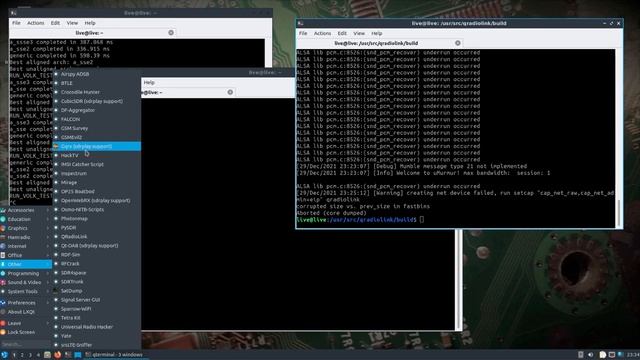This screenshot has height=360, width=640.
Task: Launch SatDump from the submenu
Action: coord(96,291)
